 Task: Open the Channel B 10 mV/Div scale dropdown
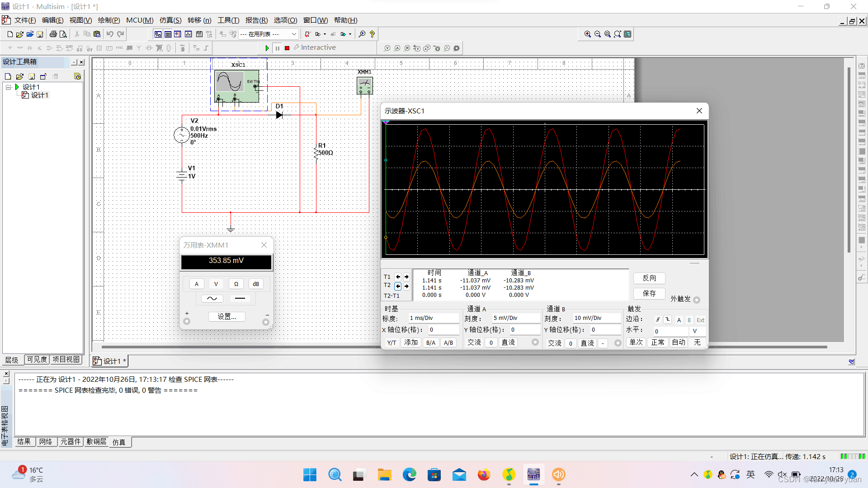(597, 318)
